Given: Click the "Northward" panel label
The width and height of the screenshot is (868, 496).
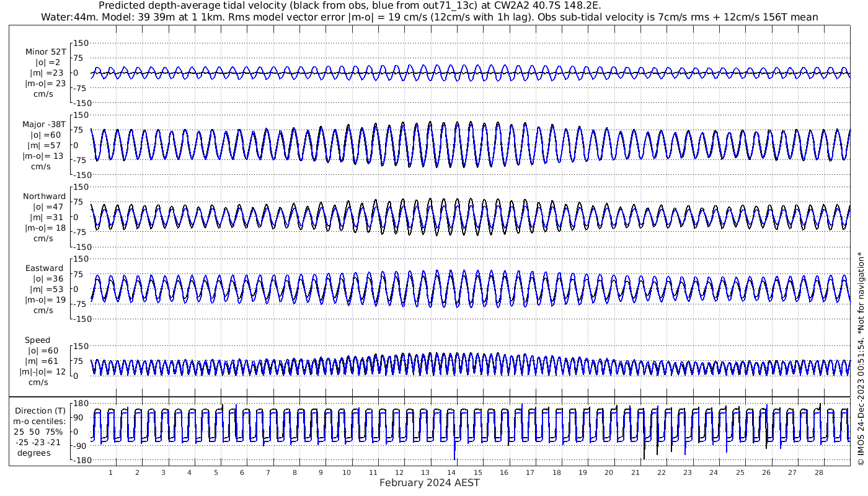Looking at the screenshot, I should click(x=45, y=196).
